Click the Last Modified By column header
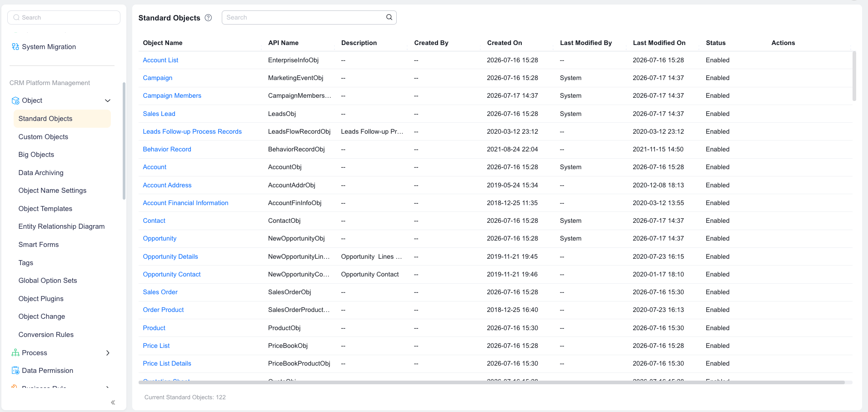The width and height of the screenshot is (868, 412). [586, 43]
